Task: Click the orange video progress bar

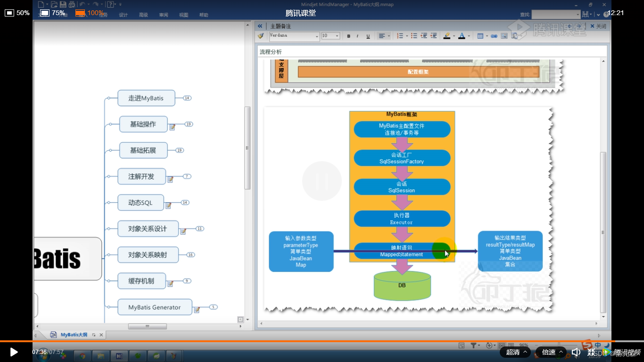Action: (x=307, y=341)
